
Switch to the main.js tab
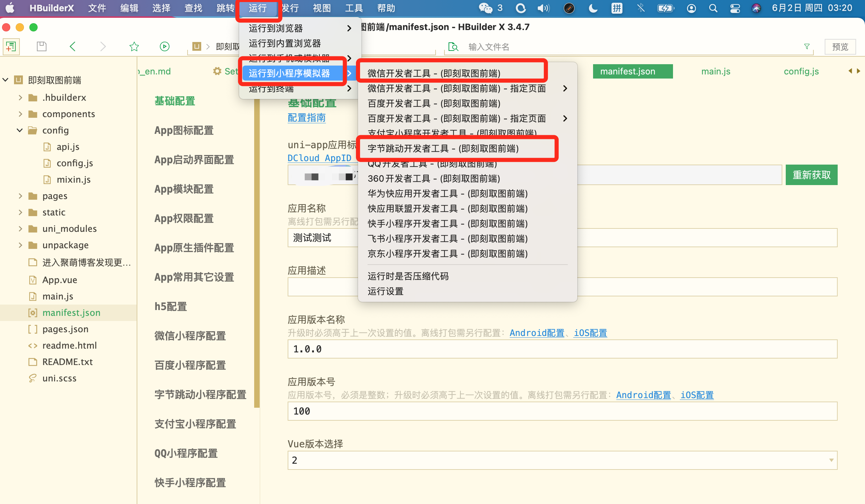(716, 71)
